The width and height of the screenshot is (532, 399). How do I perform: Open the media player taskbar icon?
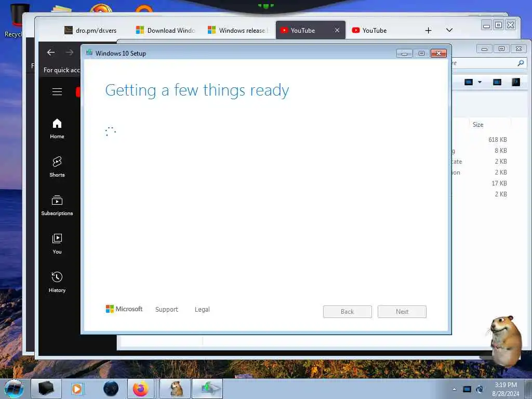77,389
